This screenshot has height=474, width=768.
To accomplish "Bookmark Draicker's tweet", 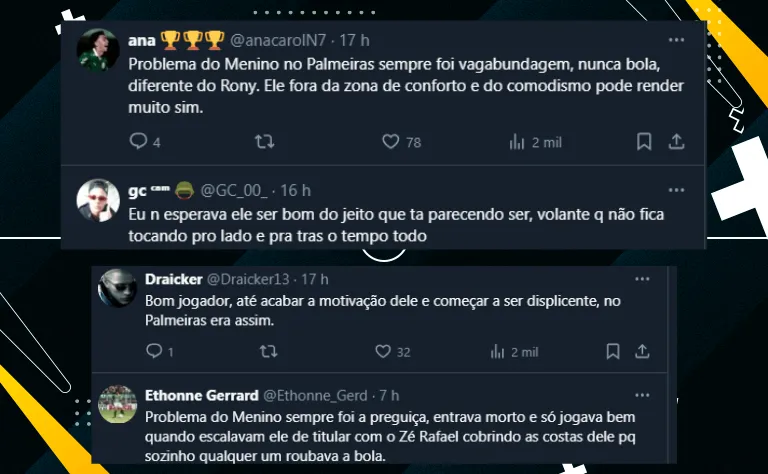I will (x=613, y=351).
